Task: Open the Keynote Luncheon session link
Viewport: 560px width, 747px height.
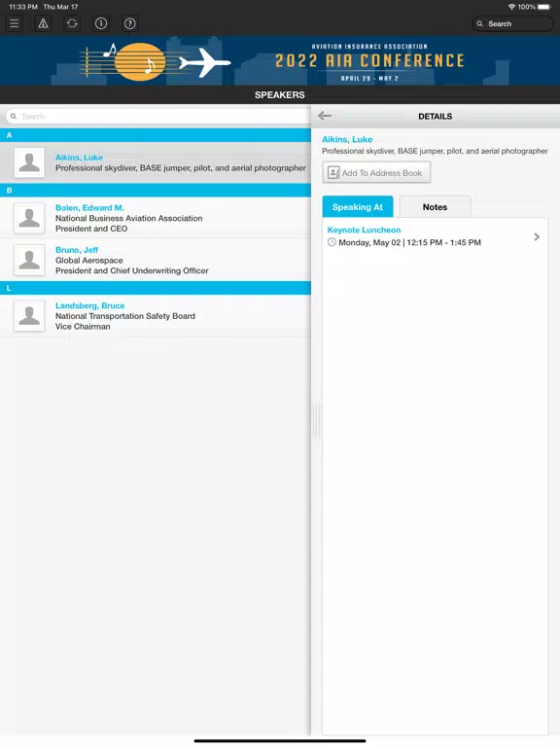Action: click(x=364, y=230)
